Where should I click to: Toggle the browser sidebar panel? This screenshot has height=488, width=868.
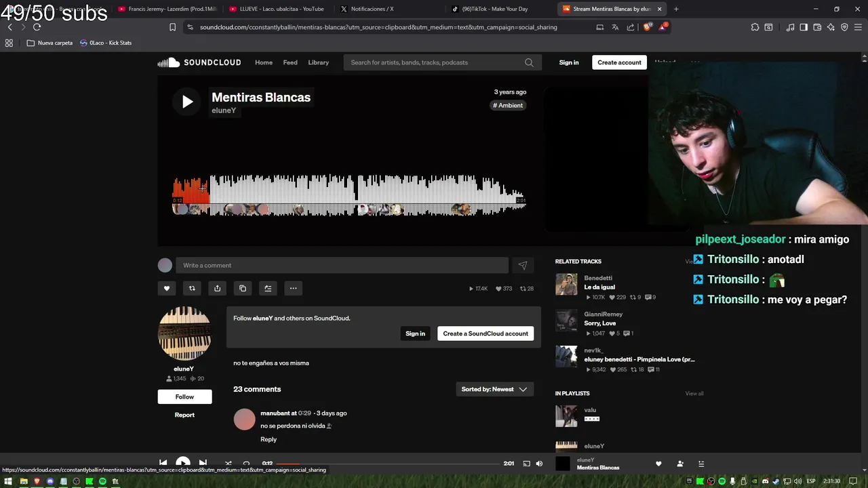804,27
